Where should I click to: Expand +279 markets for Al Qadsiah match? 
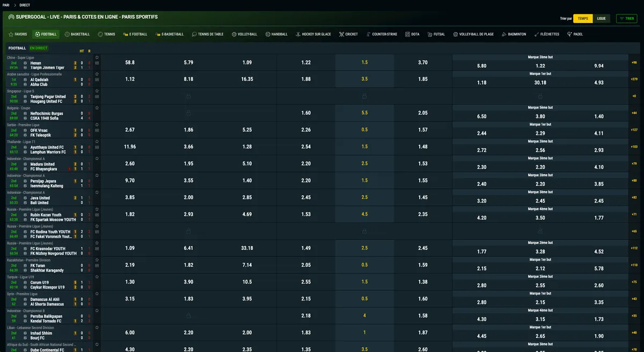[634, 79]
